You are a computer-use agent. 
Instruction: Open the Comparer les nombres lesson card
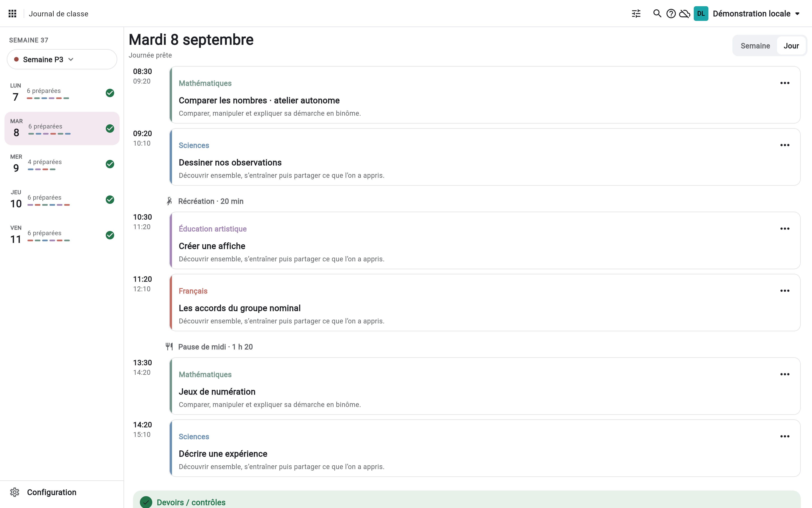click(485, 95)
